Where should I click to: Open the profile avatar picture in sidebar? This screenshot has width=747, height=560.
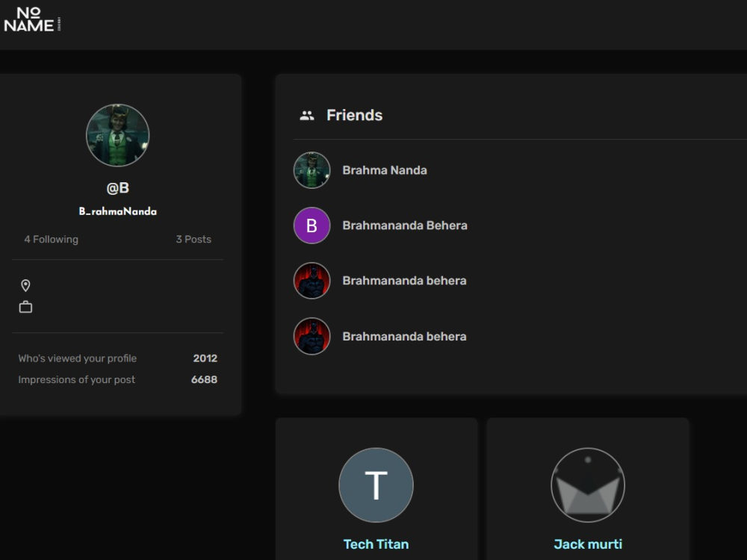pyautogui.click(x=118, y=135)
